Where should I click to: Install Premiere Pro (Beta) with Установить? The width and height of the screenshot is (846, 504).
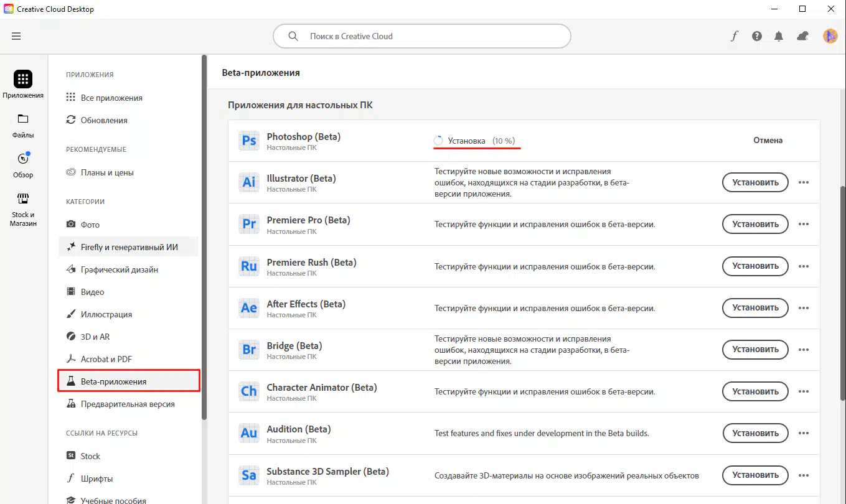[755, 224]
